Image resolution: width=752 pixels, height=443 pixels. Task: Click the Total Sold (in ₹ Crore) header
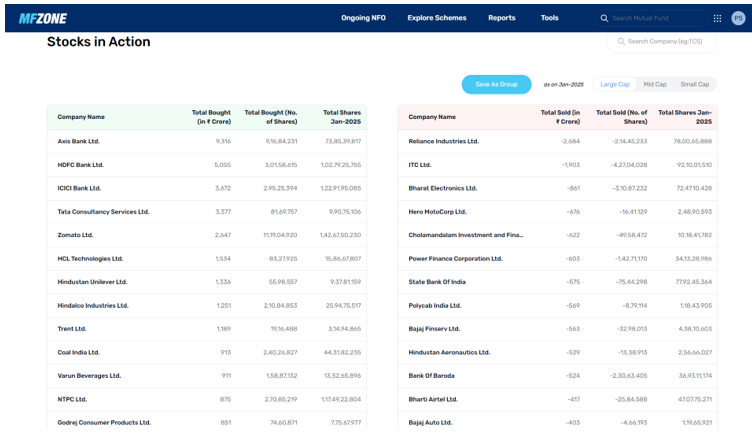coord(560,117)
